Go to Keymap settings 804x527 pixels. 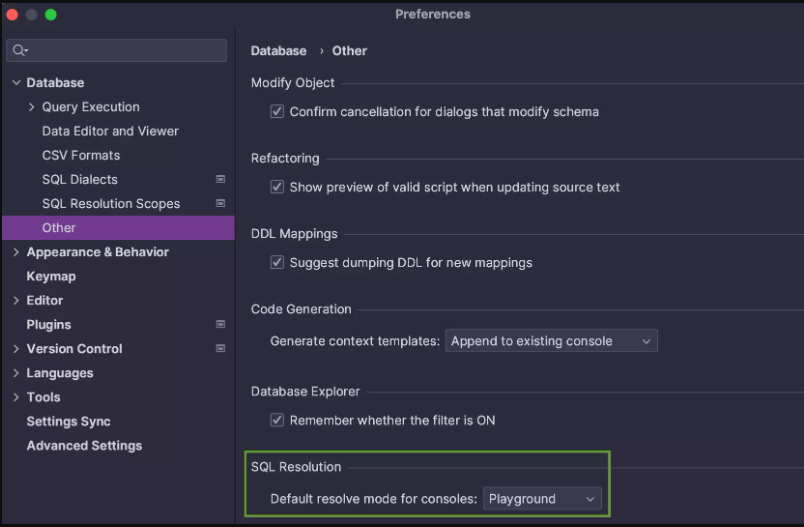[51, 276]
